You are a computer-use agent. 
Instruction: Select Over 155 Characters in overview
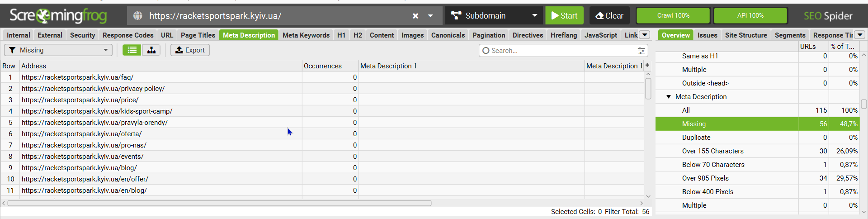pos(712,151)
